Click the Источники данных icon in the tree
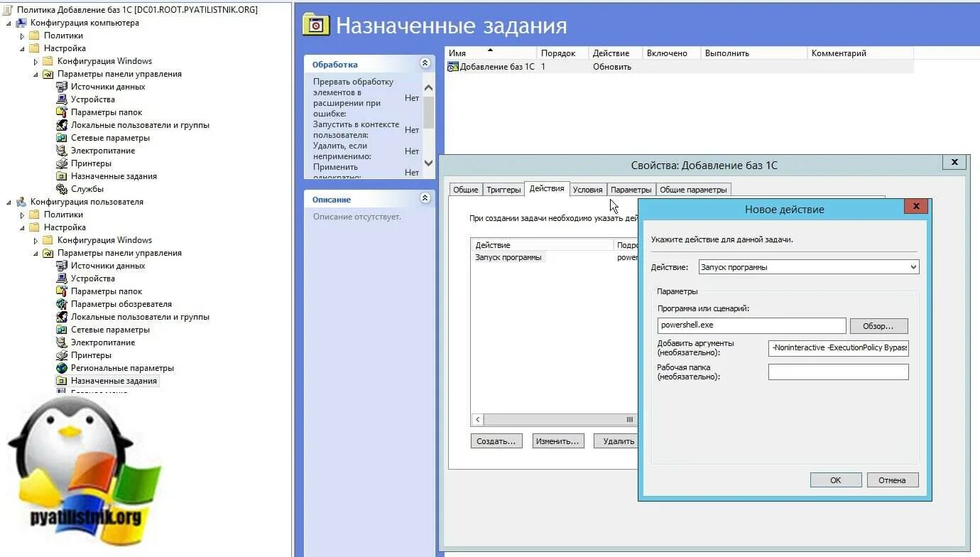Screen dimensions: 980x557 pyautogui.click(x=62, y=86)
